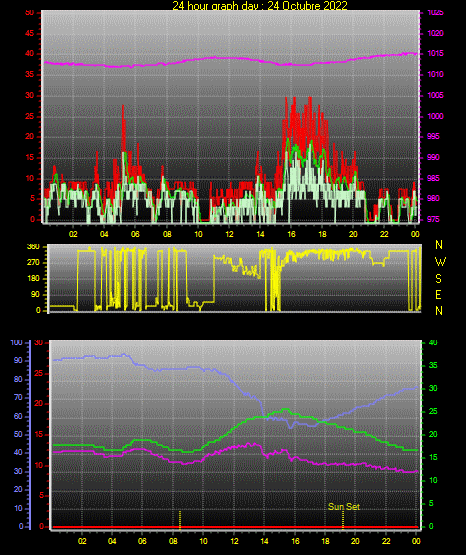Click the yellow "270" wind direction value

(x=33, y=263)
